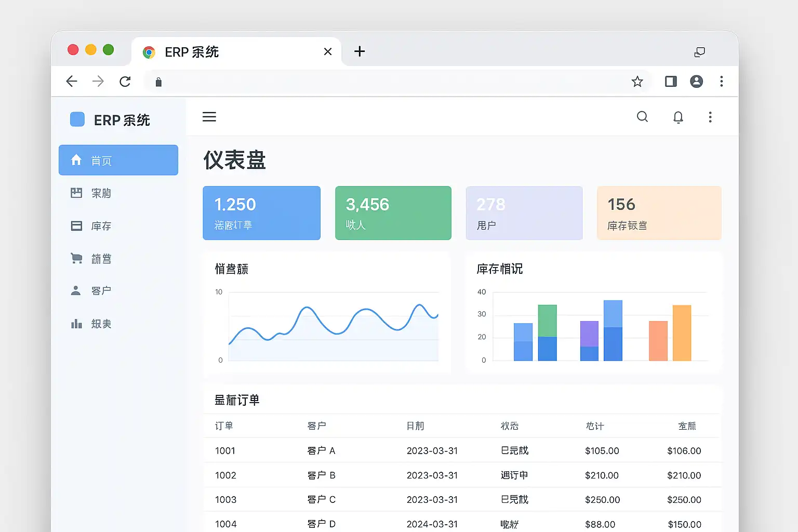Image resolution: width=798 pixels, height=532 pixels.
Task: Open a new browser tab
Action: click(360, 51)
